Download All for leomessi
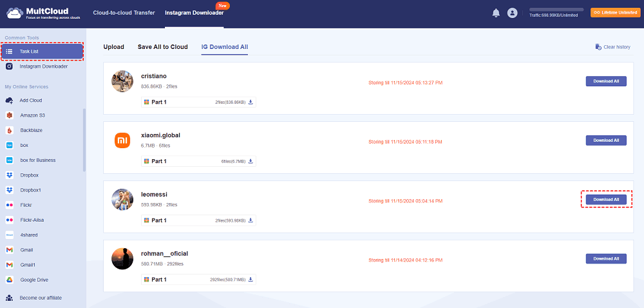This screenshot has height=308, width=644. tap(606, 200)
